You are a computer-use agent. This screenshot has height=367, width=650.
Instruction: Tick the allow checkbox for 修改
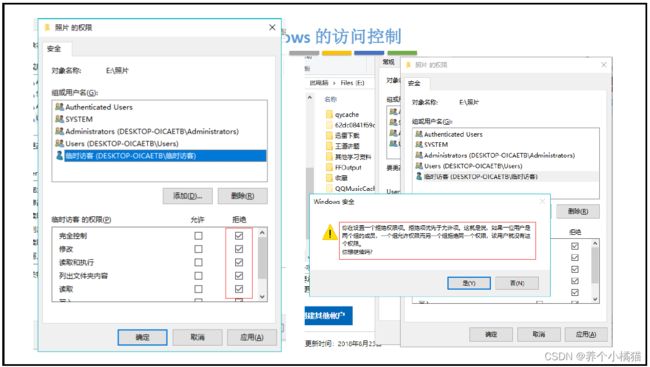point(199,249)
